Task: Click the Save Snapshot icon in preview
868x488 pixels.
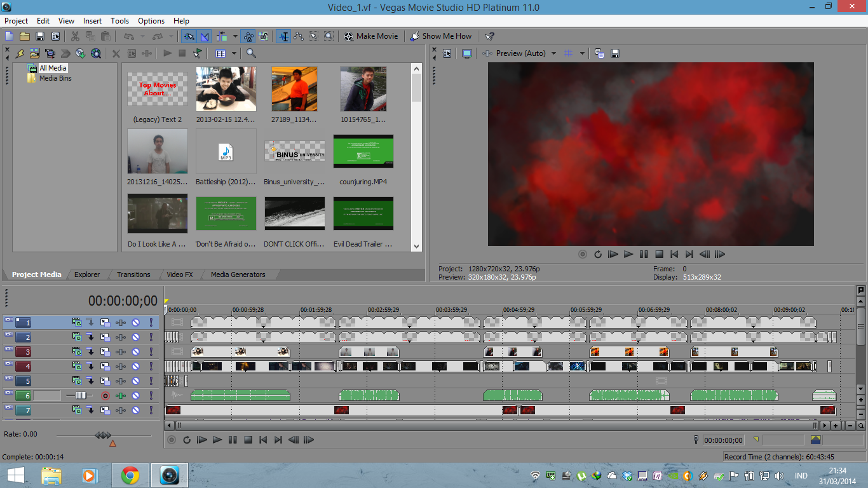Action: point(615,53)
